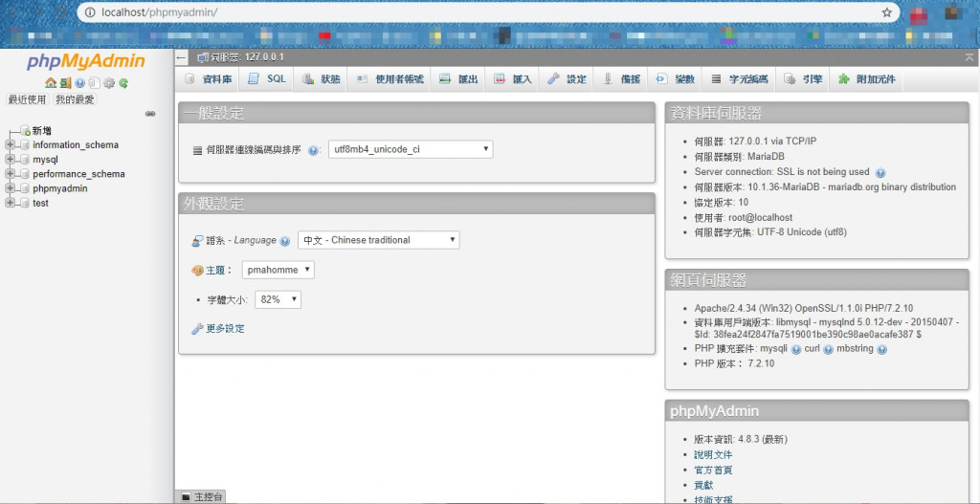Viewport: 980px width, 504px height.
Task: Open the 資料庫 (Databases) tab
Action: (x=209, y=79)
